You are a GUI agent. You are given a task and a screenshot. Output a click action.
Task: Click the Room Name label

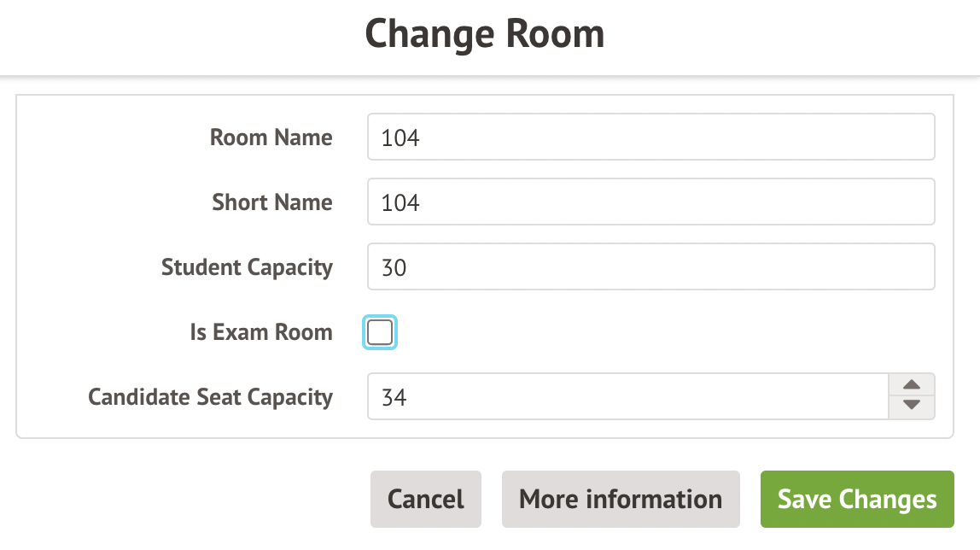tap(271, 137)
